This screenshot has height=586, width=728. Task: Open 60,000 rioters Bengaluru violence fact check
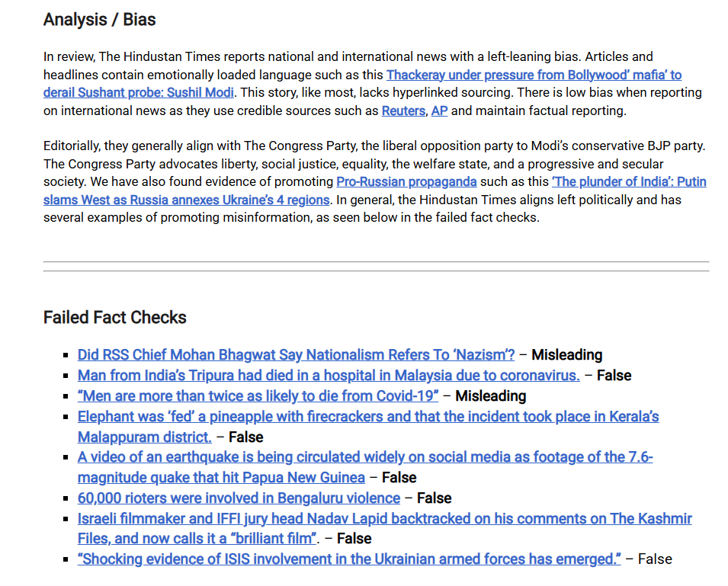(239, 498)
